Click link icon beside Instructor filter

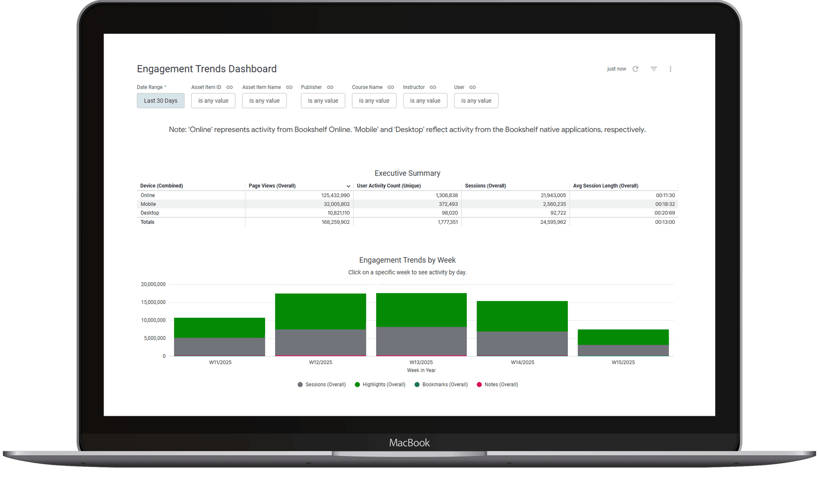coord(433,87)
